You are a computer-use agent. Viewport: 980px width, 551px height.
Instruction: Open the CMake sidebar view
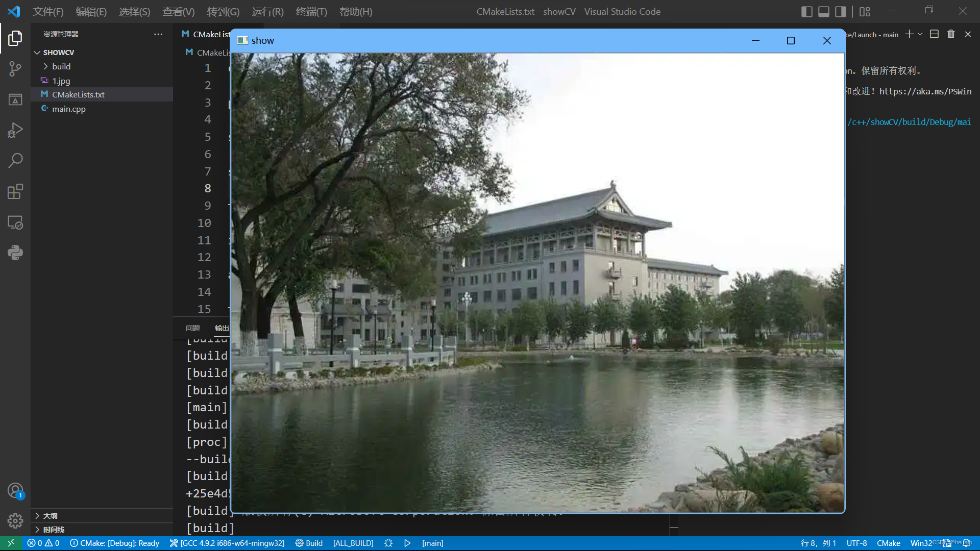15,99
